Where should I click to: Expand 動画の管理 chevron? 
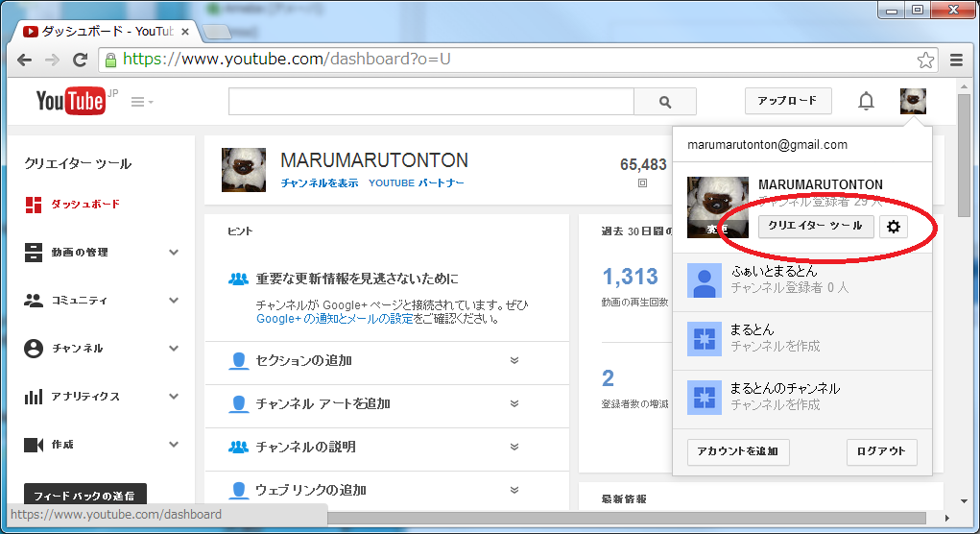[x=174, y=253]
